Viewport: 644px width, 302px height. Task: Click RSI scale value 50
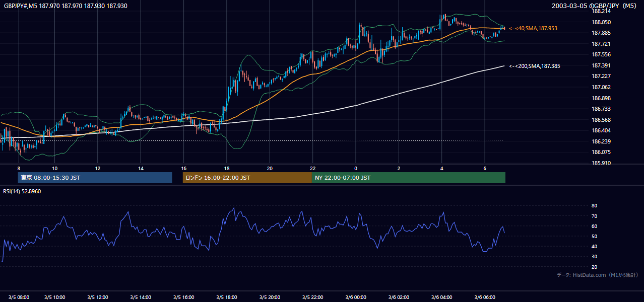click(x=595, y=236)
